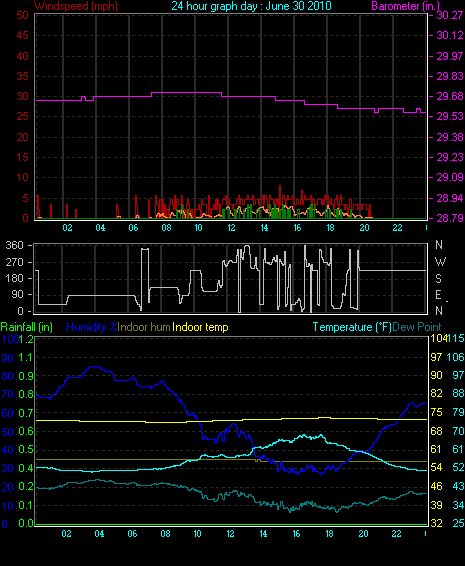The image size is (465, 566).
Task: Click the yellow "Indoor temp" legend label
Action: [200, 327]
